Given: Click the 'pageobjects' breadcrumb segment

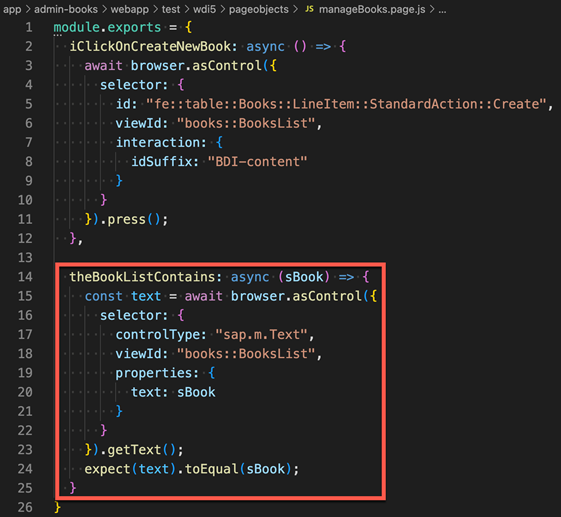Looking at the screenshot, I should click(x=259, y=9).
